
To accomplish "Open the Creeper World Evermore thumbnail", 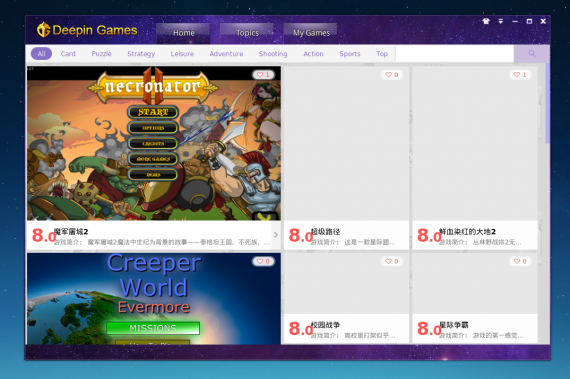I will click(154, 299).
